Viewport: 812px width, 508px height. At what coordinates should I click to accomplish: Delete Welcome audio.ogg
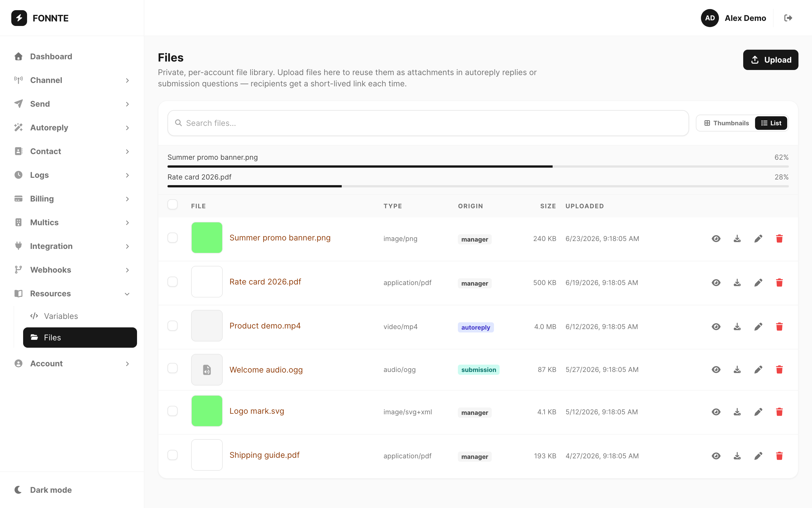point(779,370)
